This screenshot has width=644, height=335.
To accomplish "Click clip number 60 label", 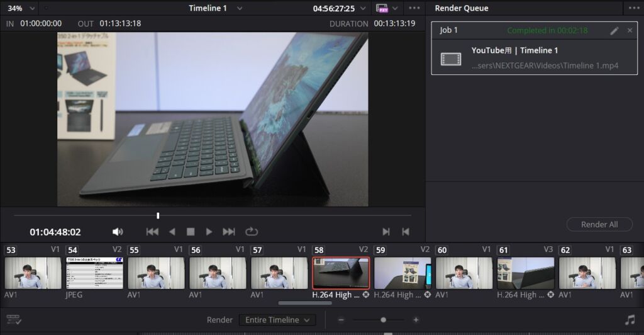I will [x=442, y=250].
